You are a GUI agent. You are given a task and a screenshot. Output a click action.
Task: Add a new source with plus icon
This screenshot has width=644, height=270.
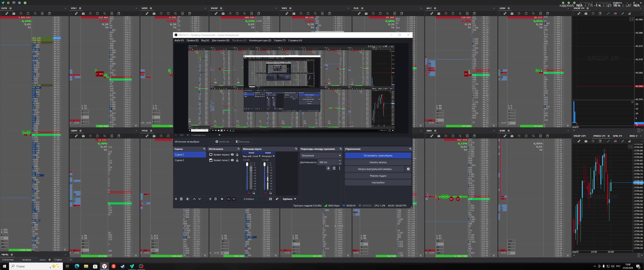click(210, 199)
